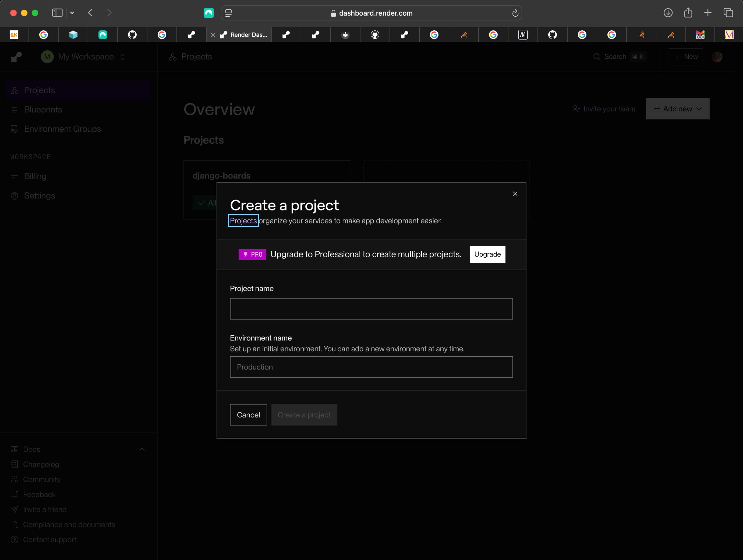This screenshot has width=743, height=560.
Task: Switch to the last M icon tab
Action: (729, 35)
